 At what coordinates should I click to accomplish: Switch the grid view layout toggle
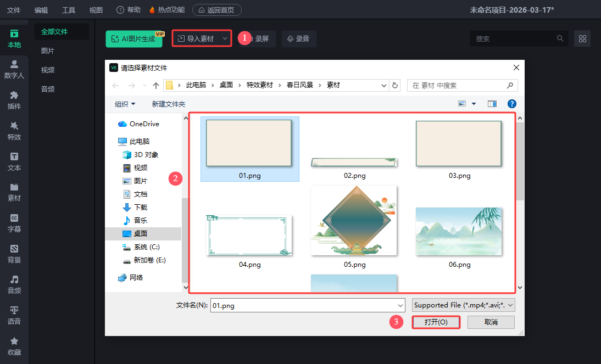582,39
